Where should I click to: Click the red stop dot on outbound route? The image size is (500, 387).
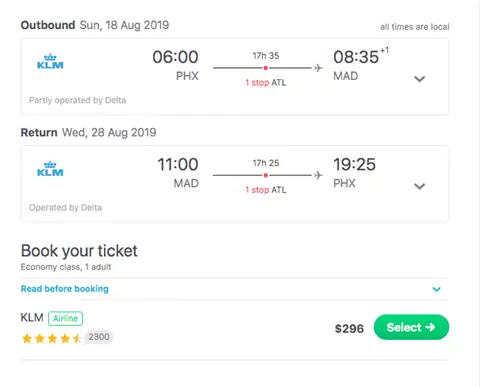[266, 68]
